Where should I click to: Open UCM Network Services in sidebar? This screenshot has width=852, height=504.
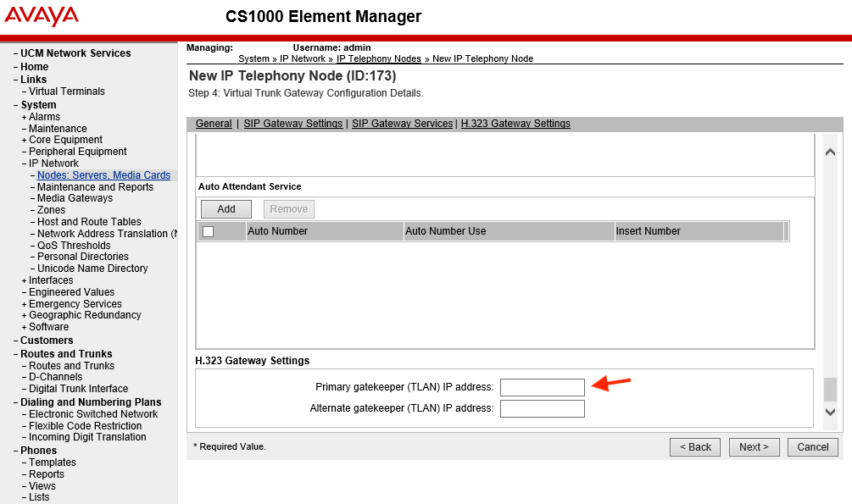(x=75, y=53)
